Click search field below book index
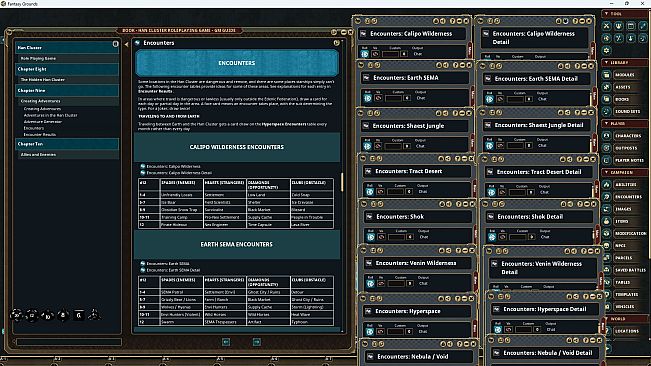Screen dimensions: 651x366 click(69, 342)
